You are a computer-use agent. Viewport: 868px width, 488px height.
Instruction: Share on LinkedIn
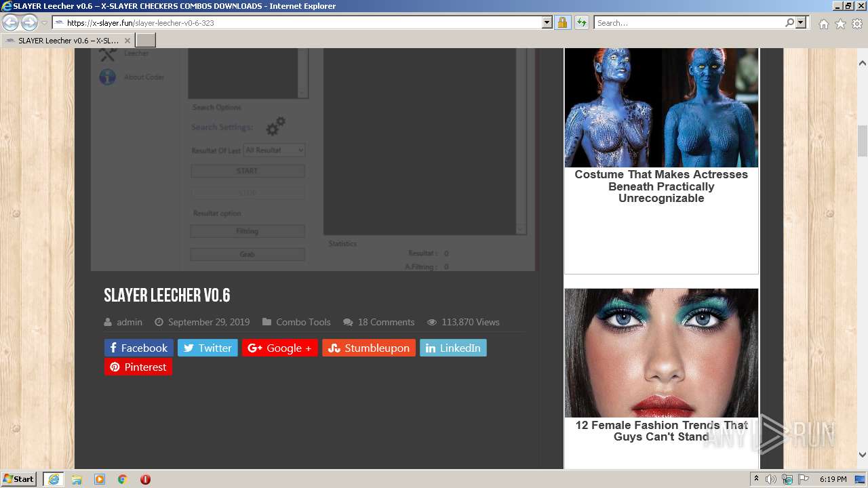(x=453, y=348)
